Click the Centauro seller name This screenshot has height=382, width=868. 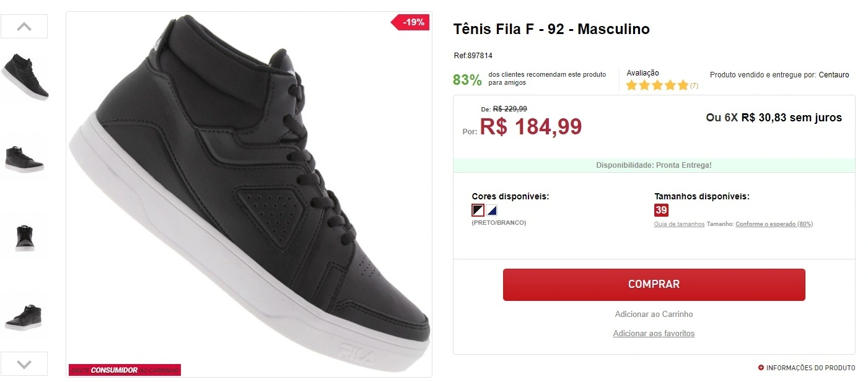coord(833,75)
